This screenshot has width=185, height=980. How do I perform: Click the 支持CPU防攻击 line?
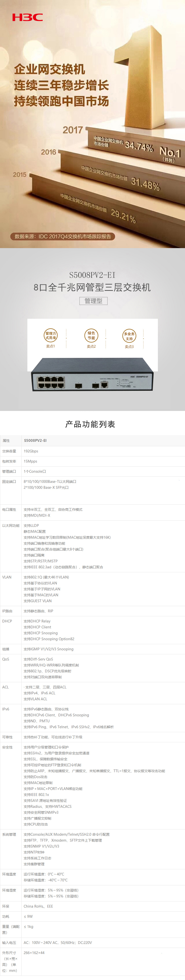pyautogui.click(x=36, y=824)
